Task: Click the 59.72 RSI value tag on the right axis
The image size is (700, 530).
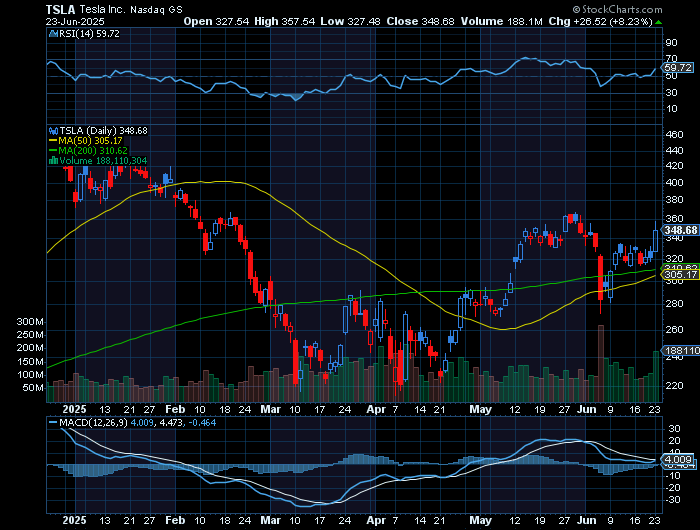Action: pyautogui.click(x=678, y=67)
